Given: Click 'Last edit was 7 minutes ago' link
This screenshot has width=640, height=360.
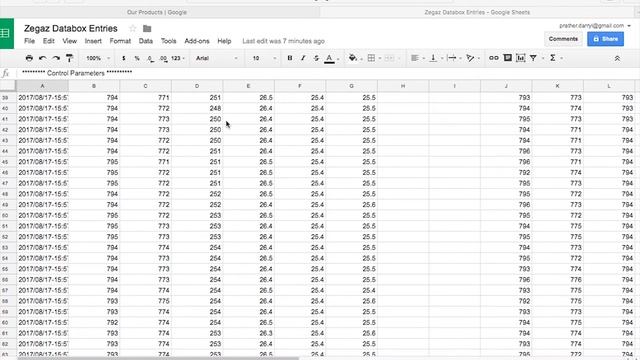Looking at the screenshot, I should click(x=283, y=41).
